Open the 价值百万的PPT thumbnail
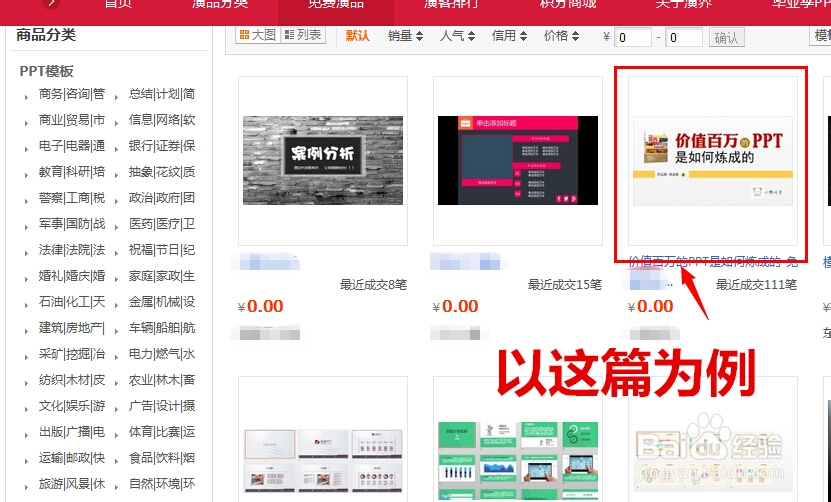The height and width of the screenshot is (502, 831). point(713,161)
